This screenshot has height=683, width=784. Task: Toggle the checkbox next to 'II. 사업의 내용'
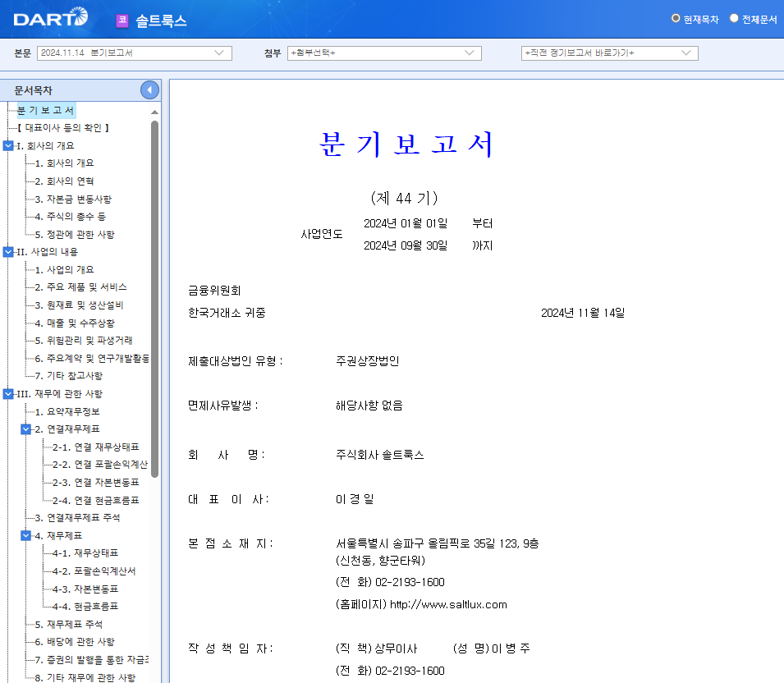(8, 252)
